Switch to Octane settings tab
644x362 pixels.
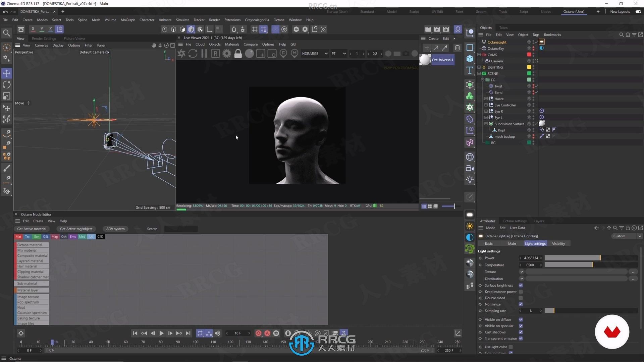514,221
